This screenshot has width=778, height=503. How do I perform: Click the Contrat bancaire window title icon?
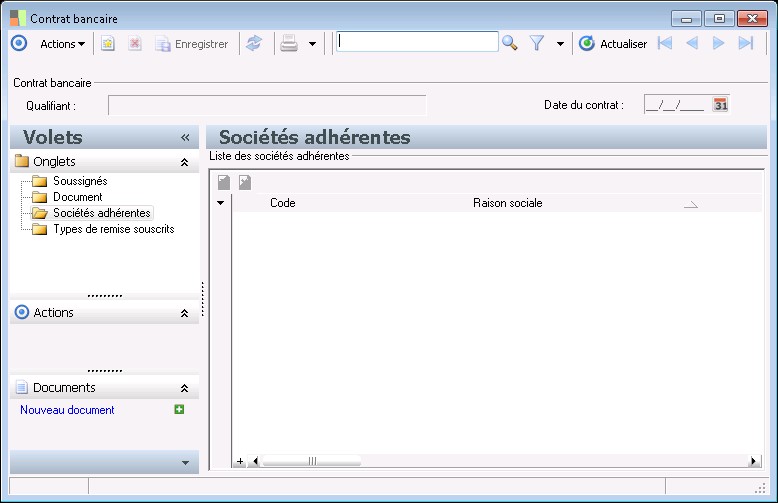coord(18,18)
